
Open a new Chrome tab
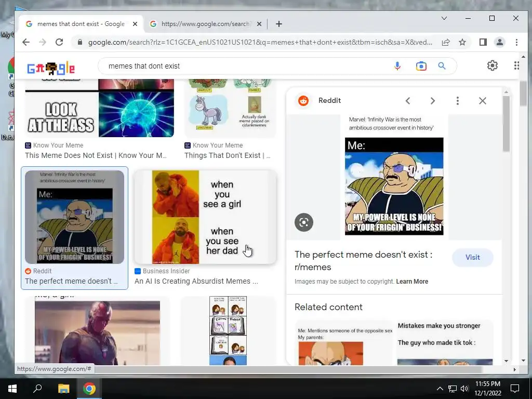[x=279, y=24]
